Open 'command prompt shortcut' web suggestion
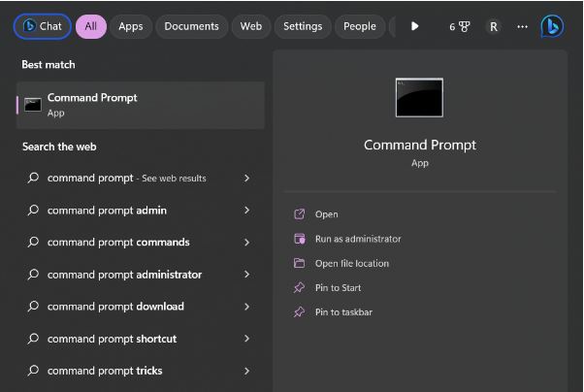Image resolution: width=584 pixels, height=392 pixels. [x=141, y=339]
